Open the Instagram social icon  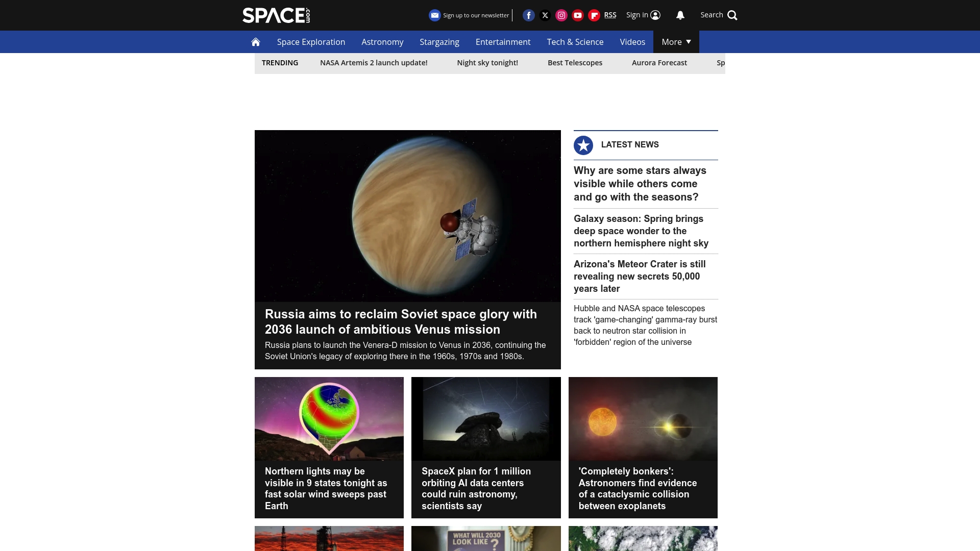click(x=561, y=15)
